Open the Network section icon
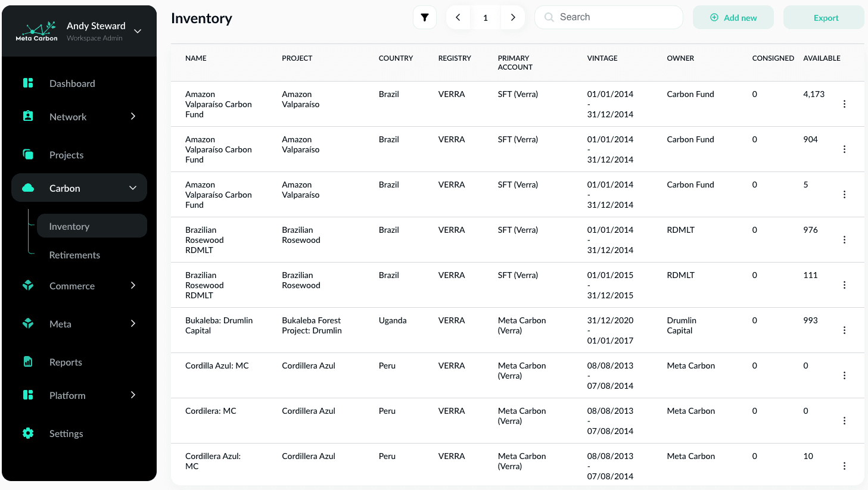Screen dimensions: 868x490 pos(27,117)
